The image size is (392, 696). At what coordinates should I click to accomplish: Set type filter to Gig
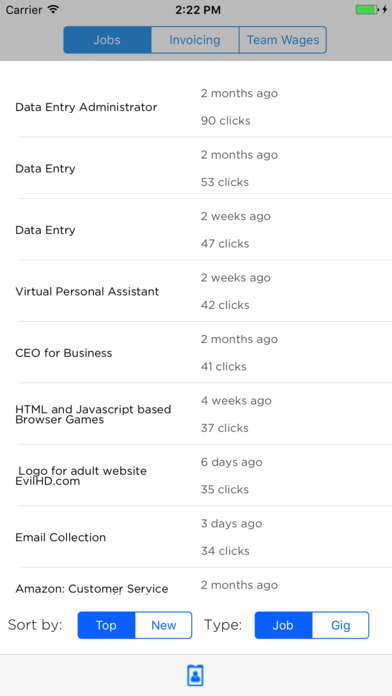341,625
